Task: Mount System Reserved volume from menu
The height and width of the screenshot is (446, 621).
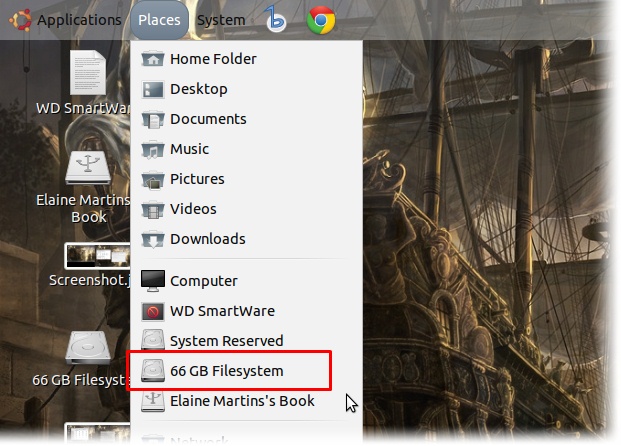Action: pos(246,341)
